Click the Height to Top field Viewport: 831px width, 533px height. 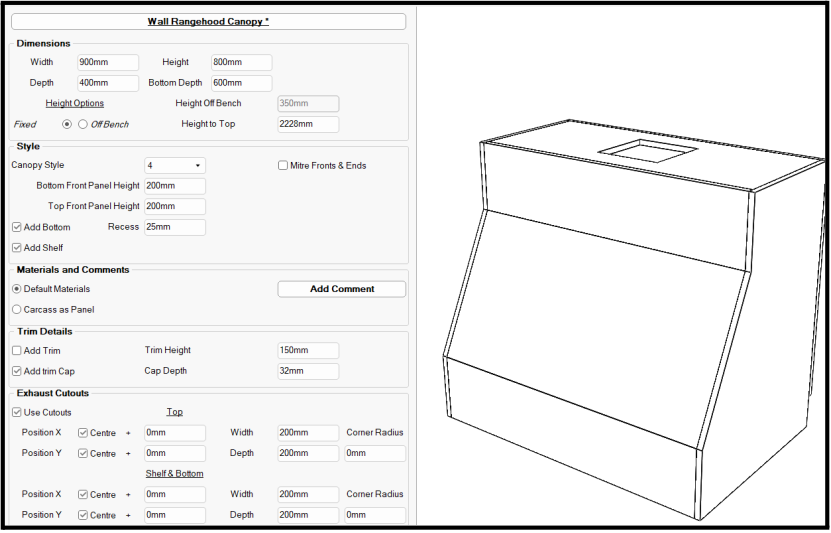(308, 125)
